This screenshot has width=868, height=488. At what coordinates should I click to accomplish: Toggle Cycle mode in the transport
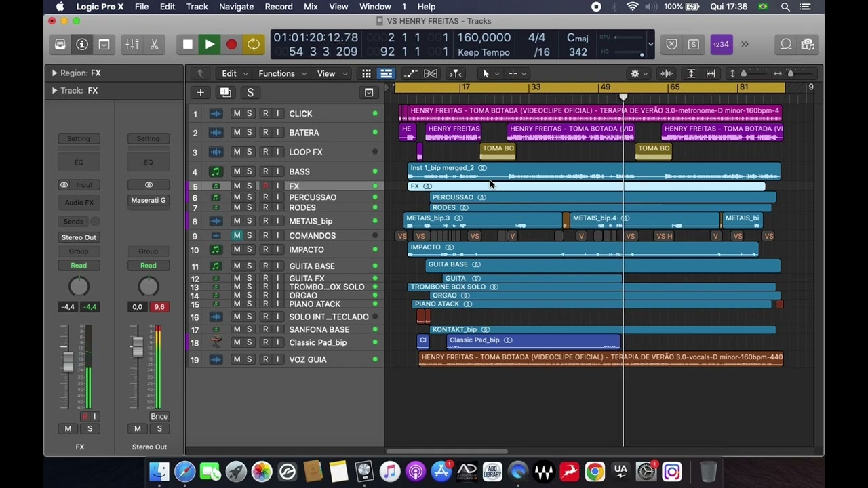click(253, 45)
